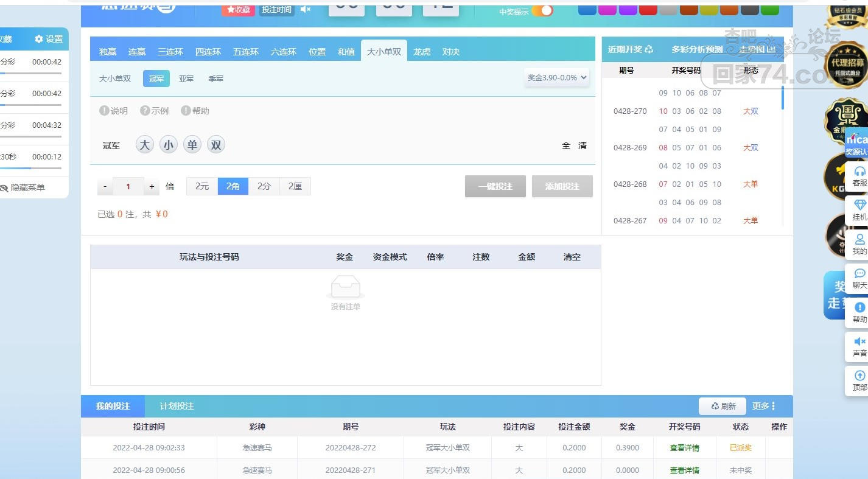Choose the 2角 money mode
This screenshot has height=479, width=868.
(233, 186)
